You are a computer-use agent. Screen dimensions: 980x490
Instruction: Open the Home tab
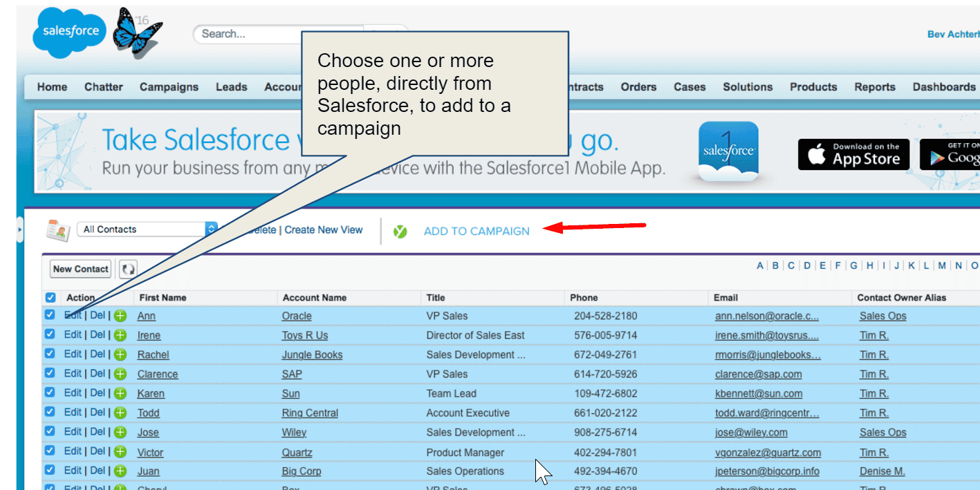(53, 87)
